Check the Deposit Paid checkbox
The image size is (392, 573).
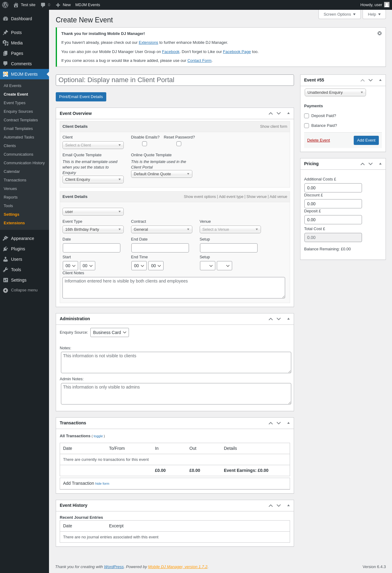coord(307,116)
